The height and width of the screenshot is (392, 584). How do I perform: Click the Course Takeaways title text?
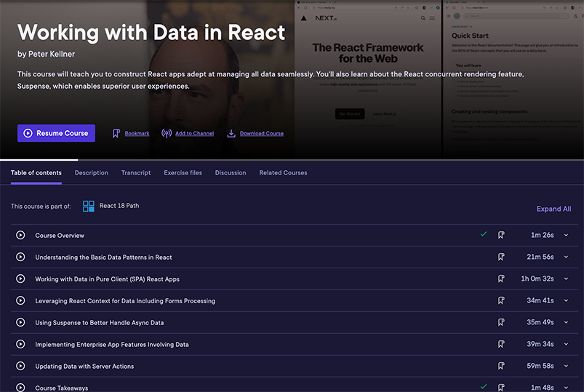[x=61, y=388]
